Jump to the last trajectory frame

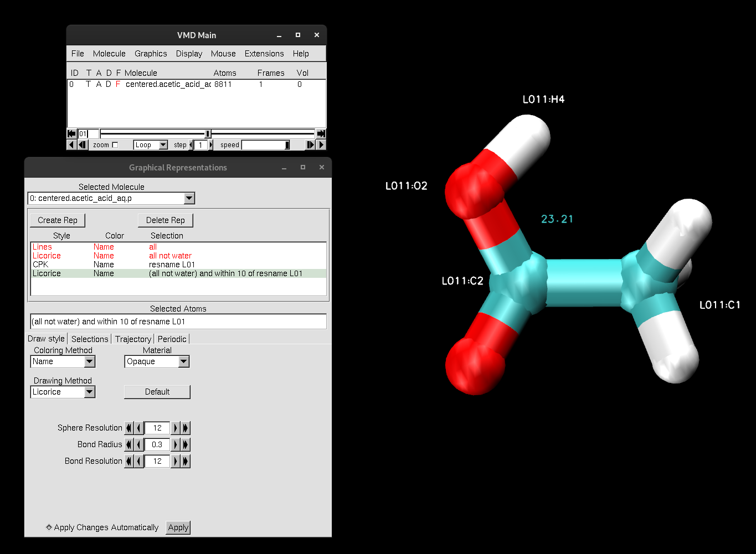(321, 134)
